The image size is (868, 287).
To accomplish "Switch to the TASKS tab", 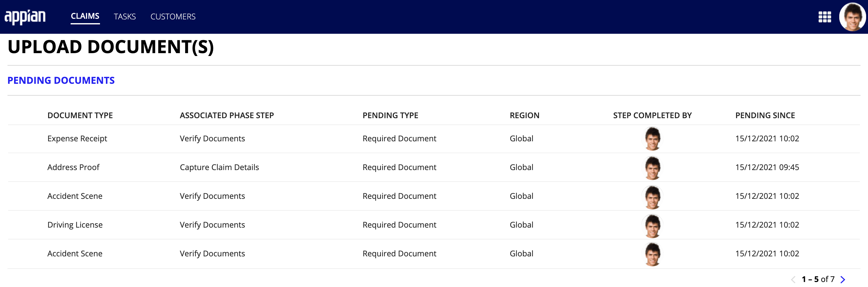I will pos(125,17).
